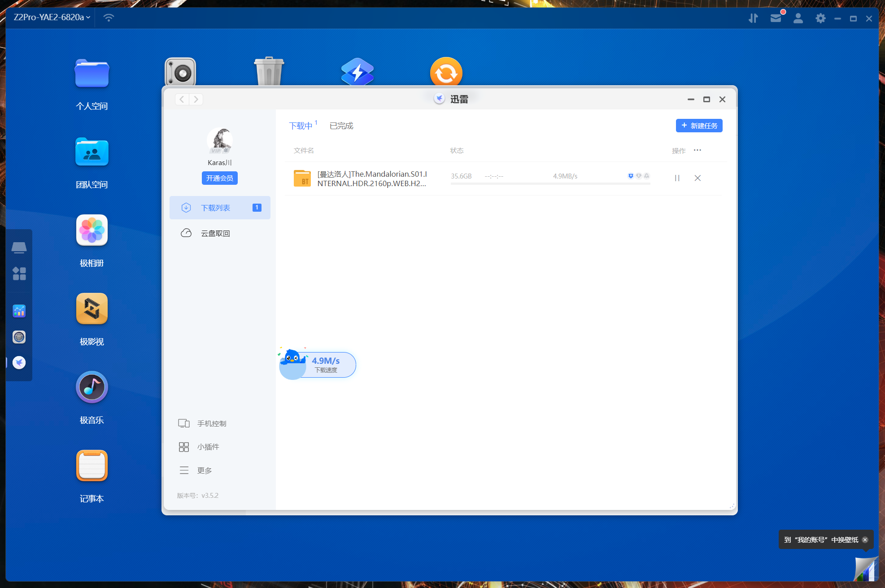The height and width of the screenshot is (588, 885).
Task: Delete the Mandalorian download with X icon
Action: (x=698, y=178)
